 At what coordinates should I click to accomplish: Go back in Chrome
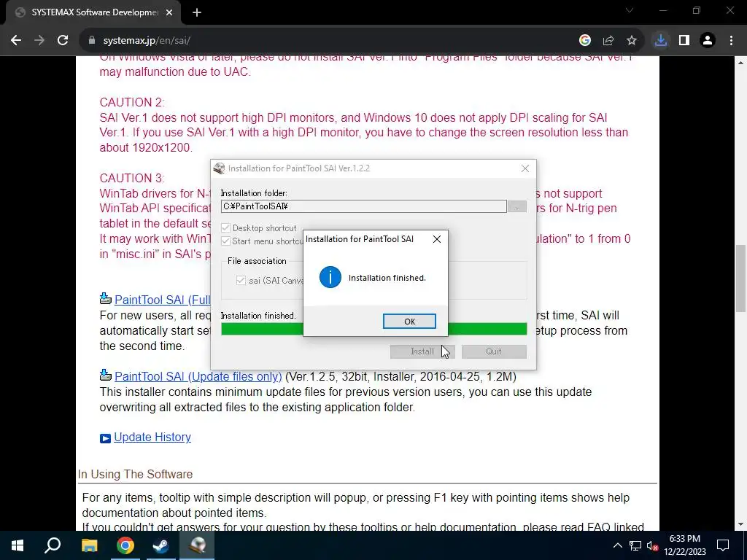16,41
